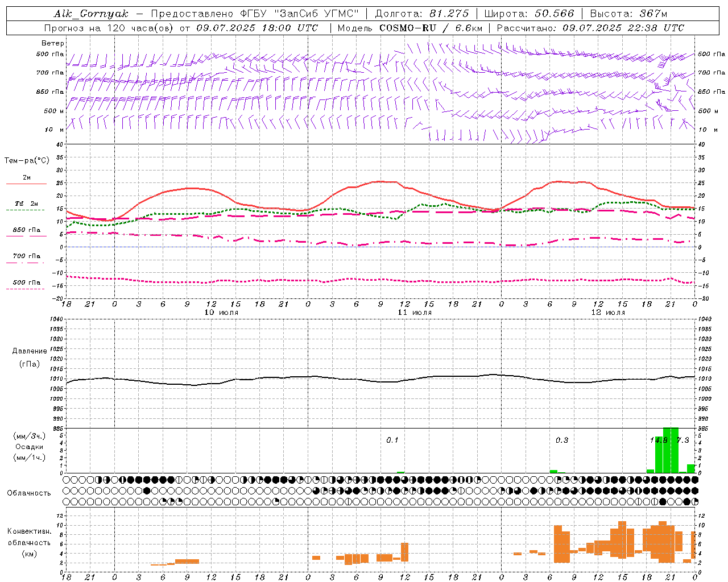
Task: Click the 2м temperature legend entry
Action: pos(27,178)
